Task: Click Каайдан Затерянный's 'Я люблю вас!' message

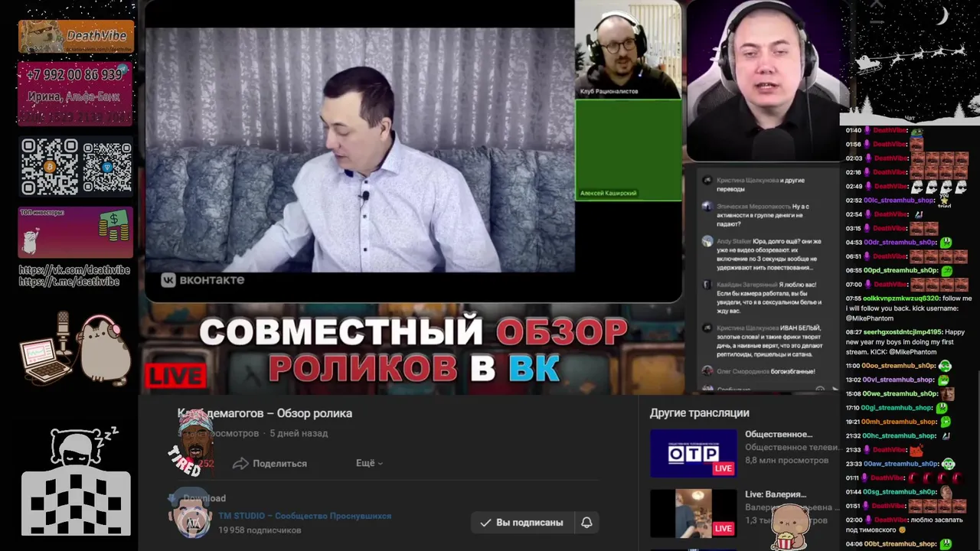Action: 767,297
